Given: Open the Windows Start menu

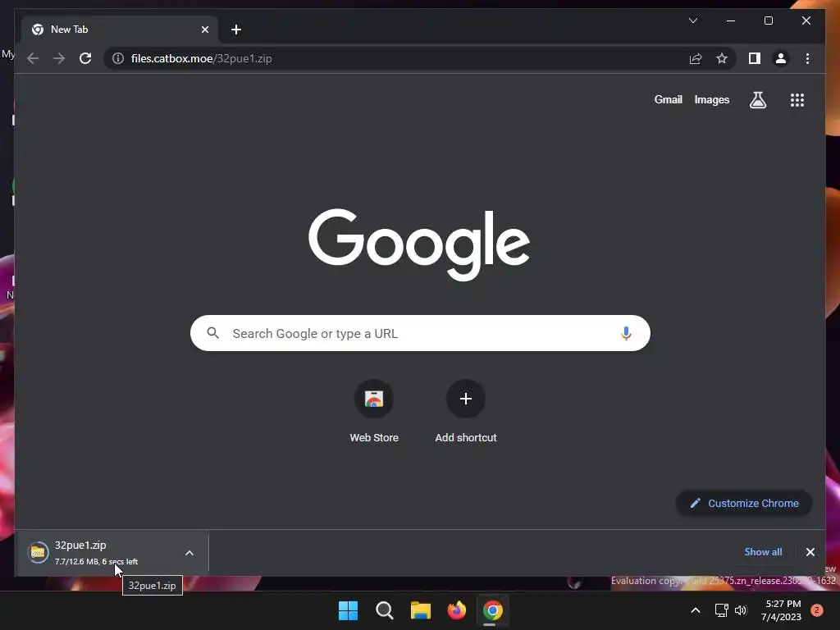Looking at the screenshot, I should pos(348,610).
